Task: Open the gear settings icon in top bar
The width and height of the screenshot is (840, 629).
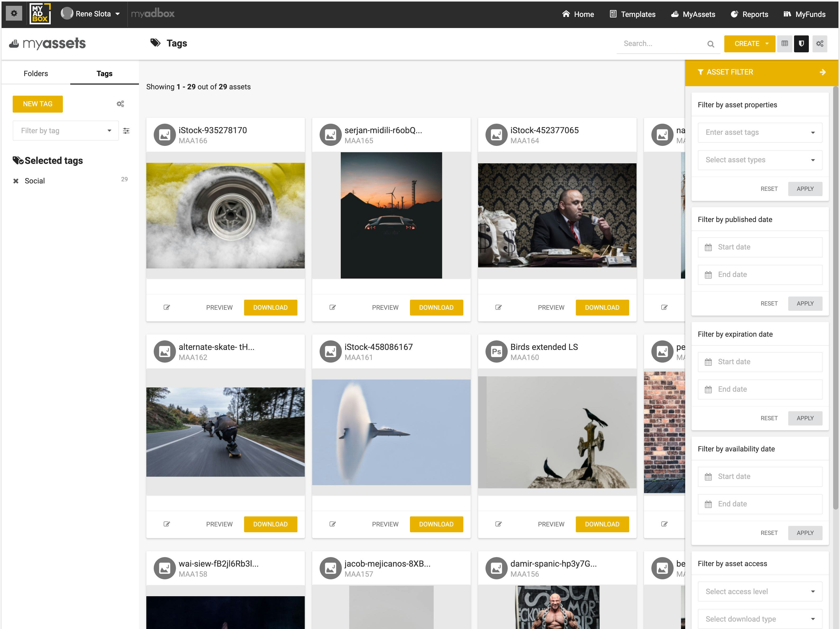Action: click(14, 14)
